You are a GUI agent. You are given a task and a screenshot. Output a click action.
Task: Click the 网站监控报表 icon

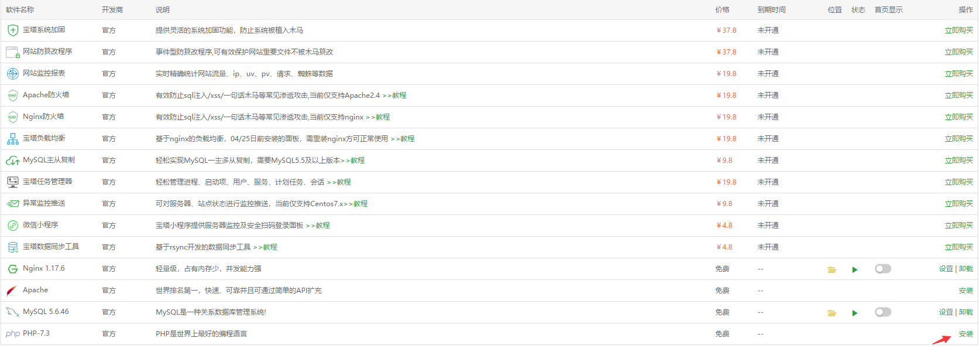12,74
